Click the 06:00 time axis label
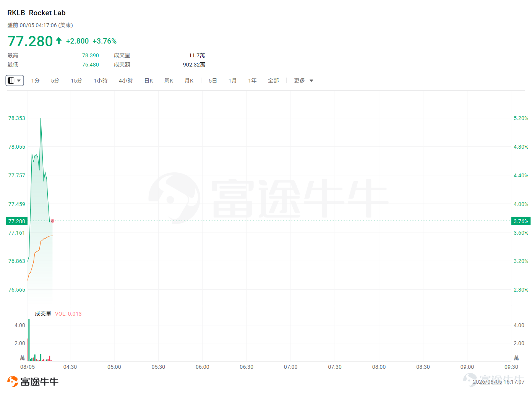 pyautogui.click(x=203, y=367)
